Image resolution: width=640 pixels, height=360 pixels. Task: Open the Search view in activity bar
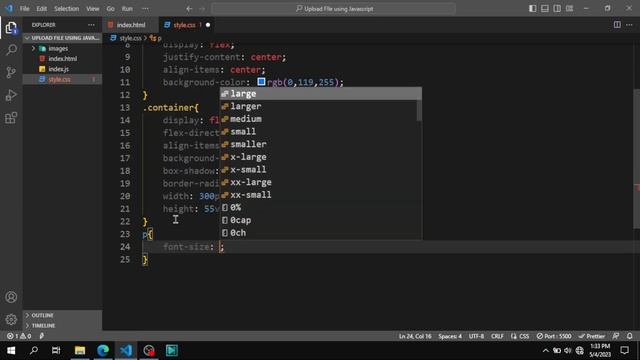coord(11,50)
